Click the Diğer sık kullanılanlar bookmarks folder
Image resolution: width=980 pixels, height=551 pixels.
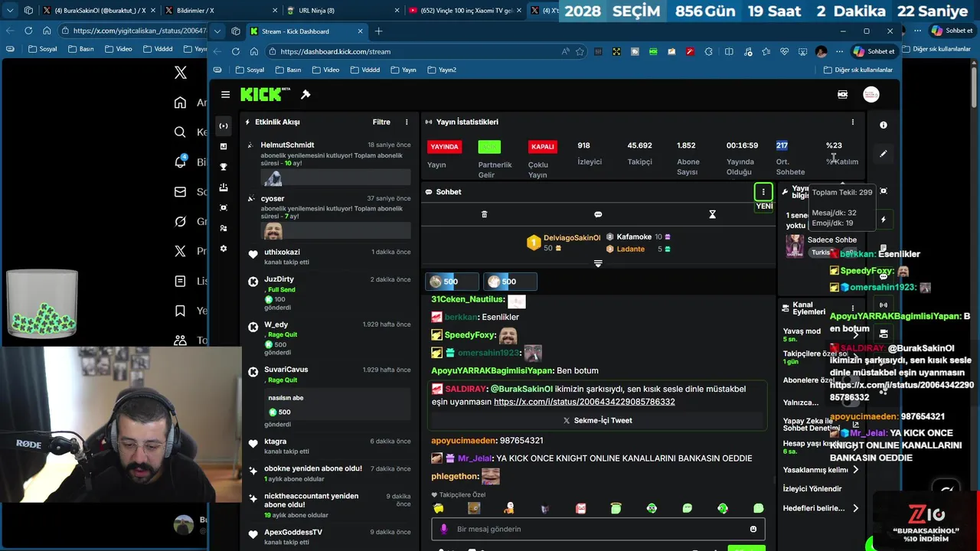(x=858, y=70)
